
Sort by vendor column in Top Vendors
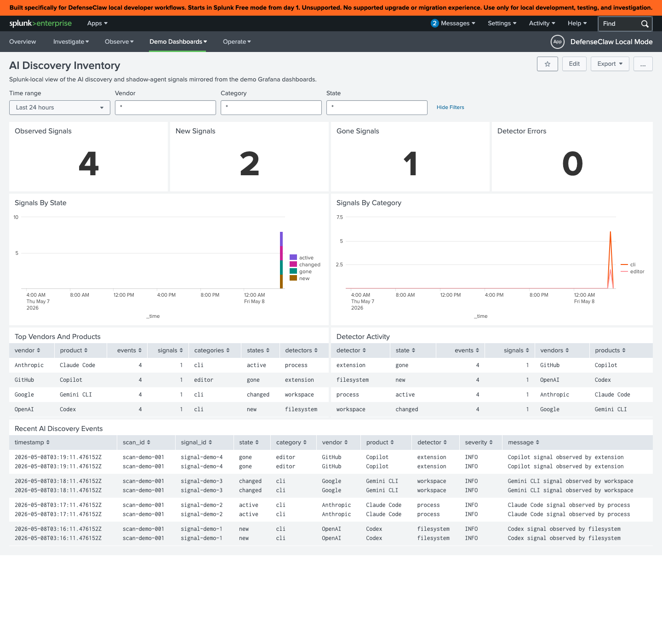(28, 351)
